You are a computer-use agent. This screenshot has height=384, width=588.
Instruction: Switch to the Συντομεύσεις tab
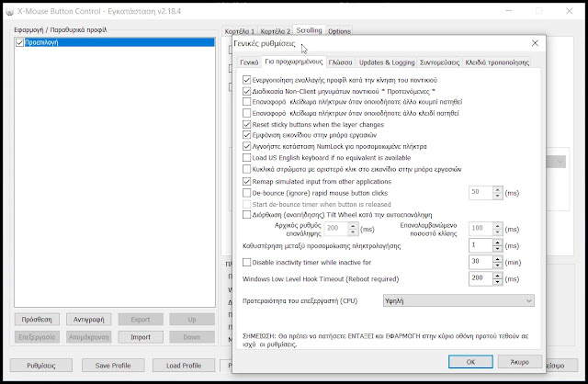[439, 62]
